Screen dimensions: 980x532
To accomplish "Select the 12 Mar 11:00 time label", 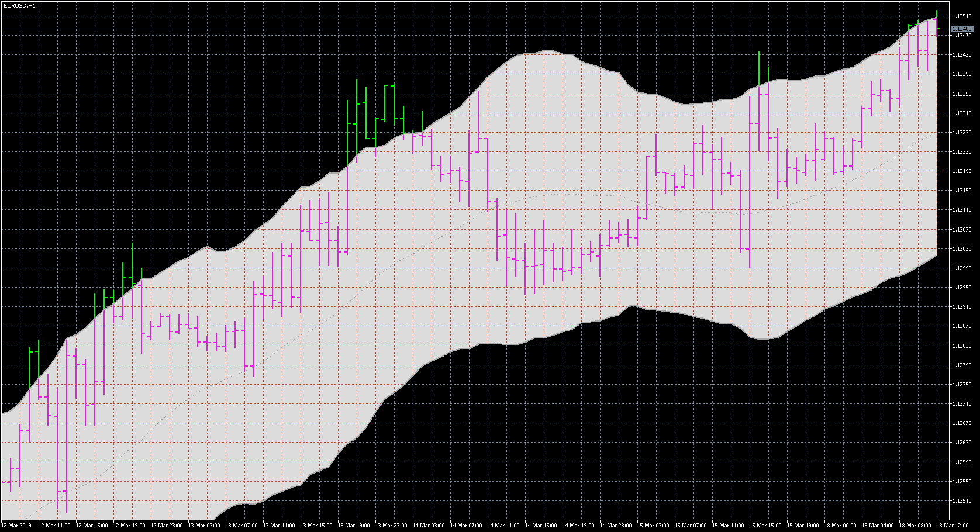I will tap(54, 526).
